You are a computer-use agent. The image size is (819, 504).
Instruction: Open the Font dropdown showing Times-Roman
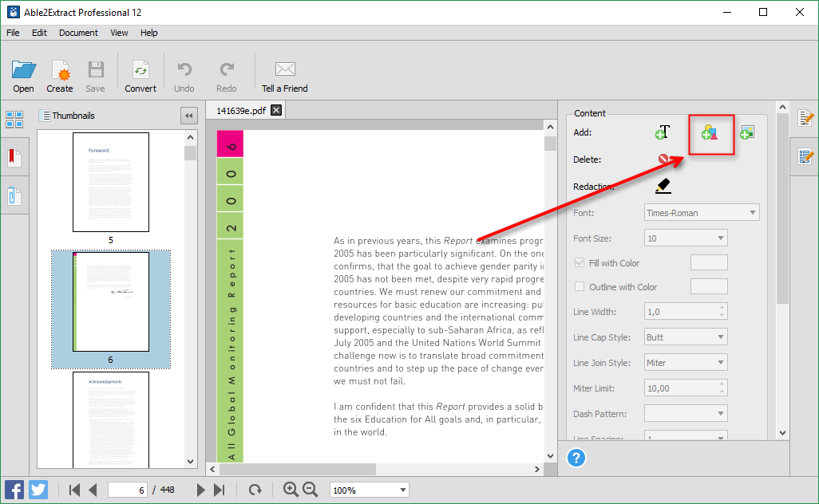point(702,212)
